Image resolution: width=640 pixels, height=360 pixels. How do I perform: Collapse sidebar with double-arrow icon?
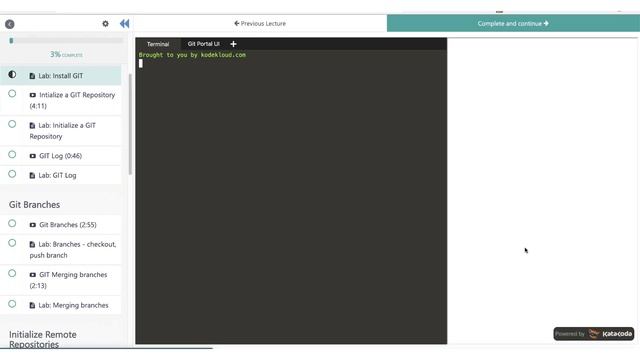click(124, 24)
